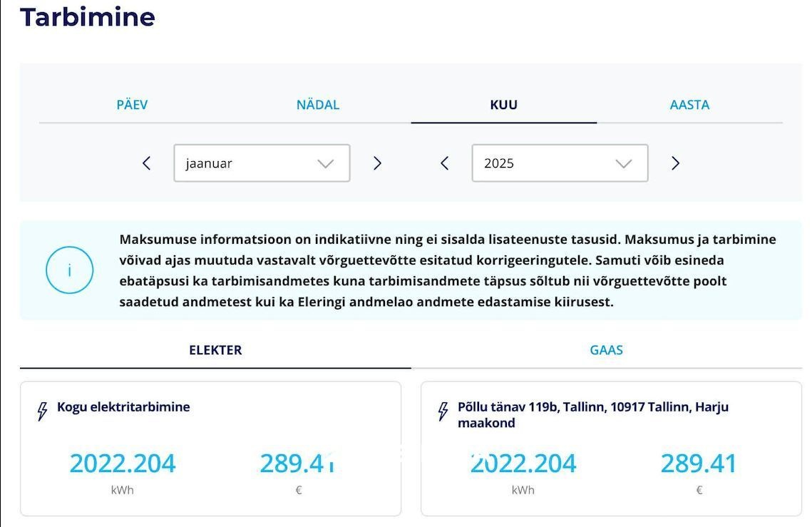The height and width of the screenshot is (527, 812).
Task: Select the AASTA tab
Action: pyautogui.click(x=689, y=104)
